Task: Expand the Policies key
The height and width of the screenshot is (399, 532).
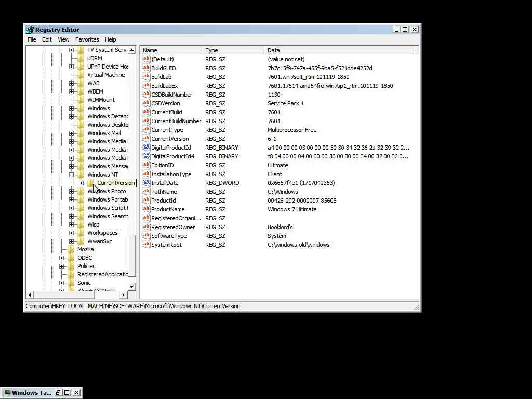Action: tap(61, 267)
